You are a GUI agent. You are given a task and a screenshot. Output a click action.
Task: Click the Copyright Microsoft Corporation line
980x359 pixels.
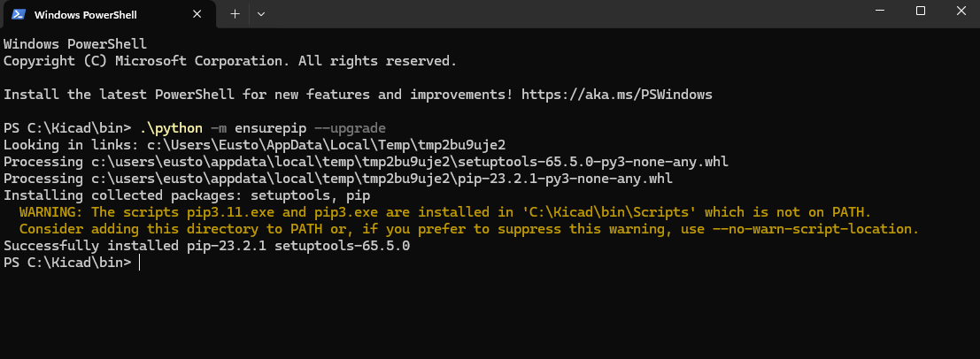tap(230, 60)
